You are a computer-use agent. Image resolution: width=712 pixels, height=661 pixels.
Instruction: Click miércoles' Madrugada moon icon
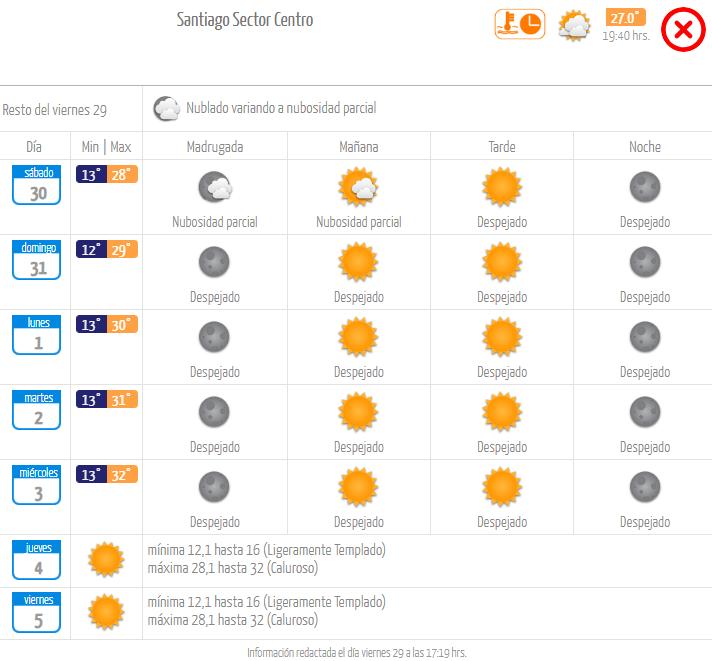215,486
